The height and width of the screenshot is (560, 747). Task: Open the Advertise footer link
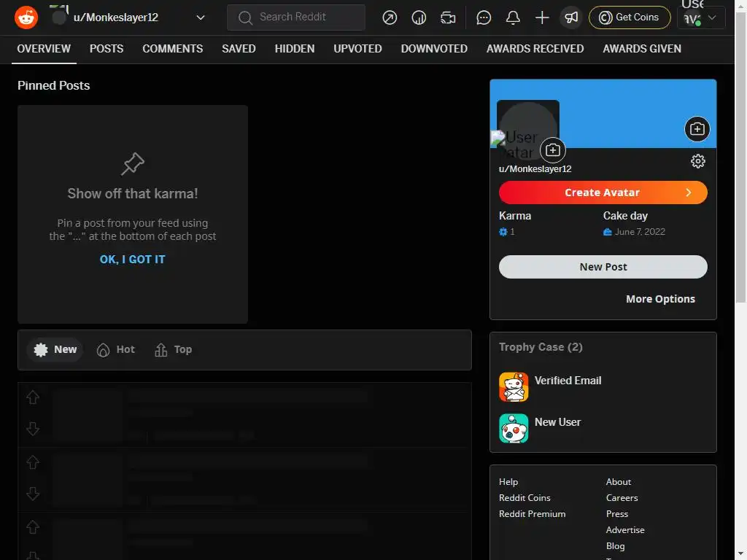point(625,530)
